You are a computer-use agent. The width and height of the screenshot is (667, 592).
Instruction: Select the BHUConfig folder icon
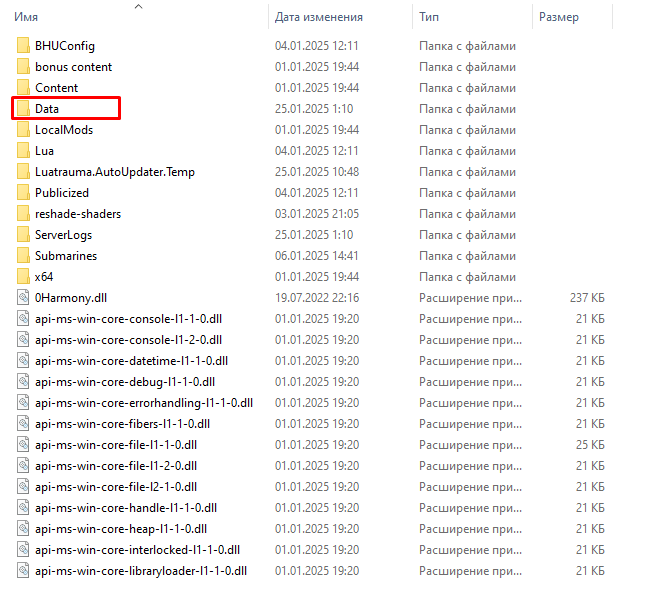click(24, 46)
